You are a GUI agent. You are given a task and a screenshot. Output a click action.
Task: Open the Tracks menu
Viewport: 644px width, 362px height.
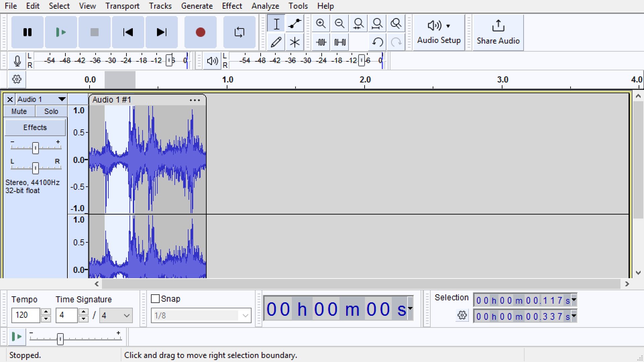pyautogui.click(x=160, y=6)
